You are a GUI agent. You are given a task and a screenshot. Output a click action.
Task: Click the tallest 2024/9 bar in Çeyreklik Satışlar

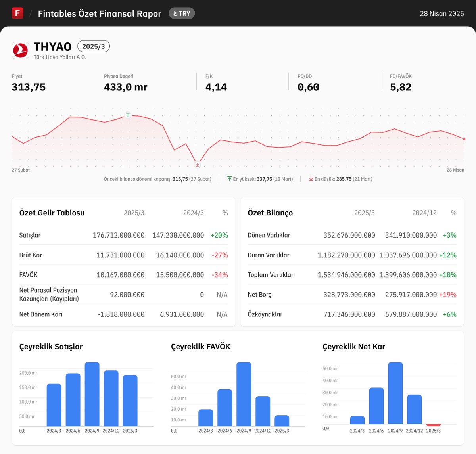(92, 394)
